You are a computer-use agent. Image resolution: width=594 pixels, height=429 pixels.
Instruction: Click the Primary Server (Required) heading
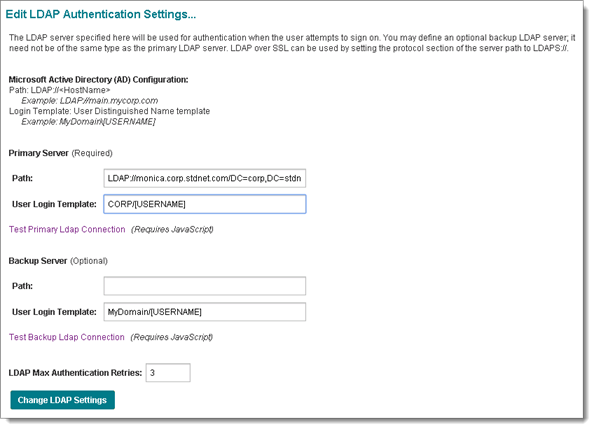[61, 153]
